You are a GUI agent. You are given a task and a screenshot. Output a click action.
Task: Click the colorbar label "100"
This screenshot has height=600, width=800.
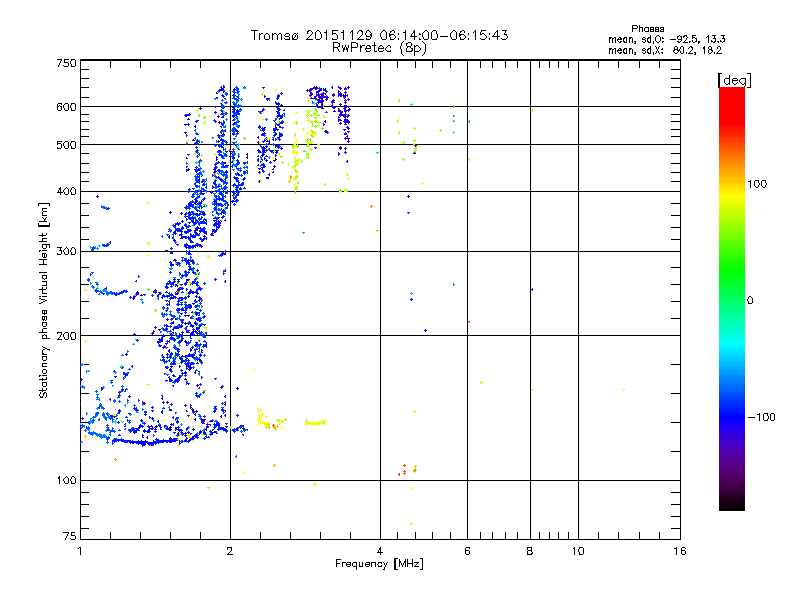click(x=757, y=184)
